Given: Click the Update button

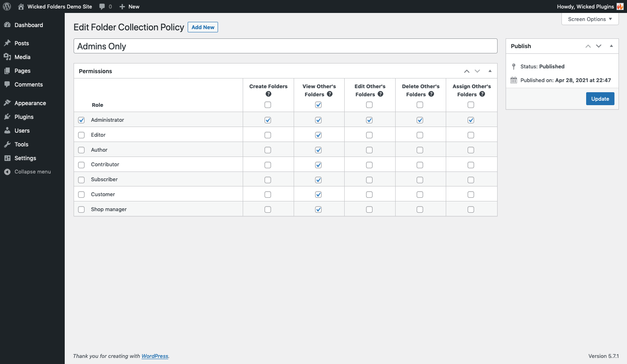Looking at the screenshot, I should click(600, 99).
